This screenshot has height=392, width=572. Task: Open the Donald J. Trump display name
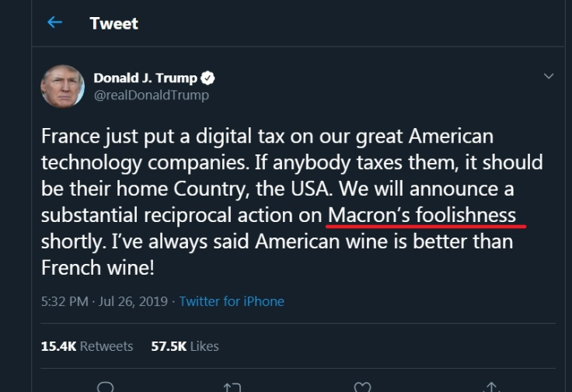145,78
